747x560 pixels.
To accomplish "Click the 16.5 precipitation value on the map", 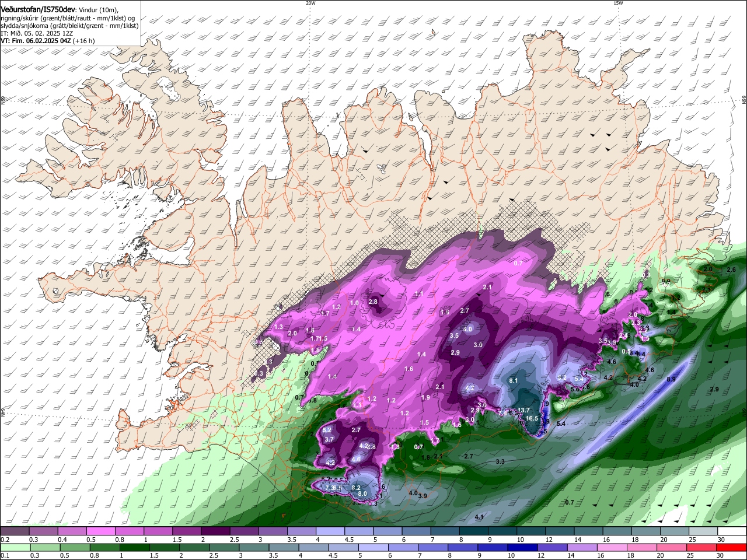I will (532, 418).
